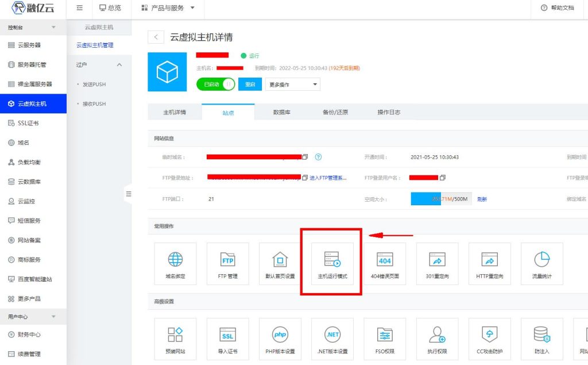
Task: Open the FTP 管理 icon
Action: [227, 260]
